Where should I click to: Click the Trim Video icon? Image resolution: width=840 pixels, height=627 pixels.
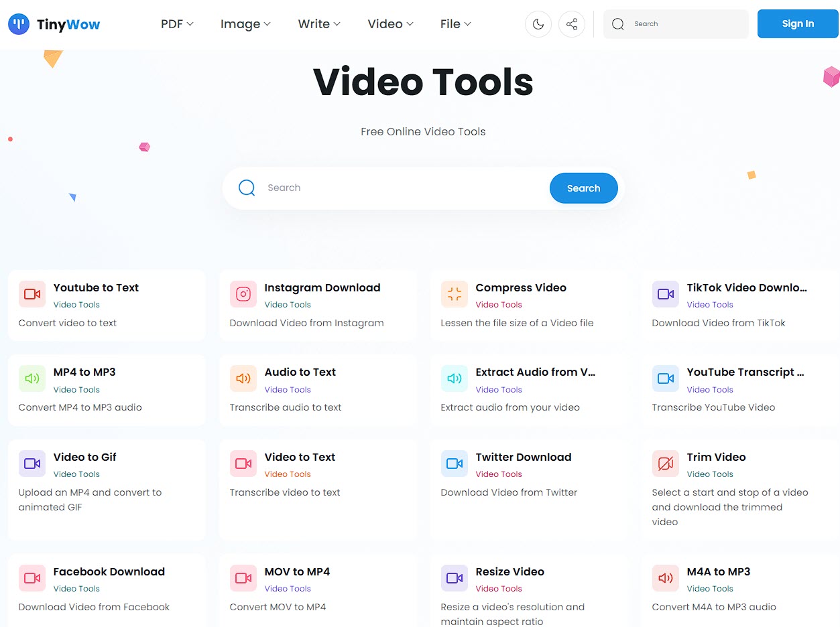click(x=666, y=464)
